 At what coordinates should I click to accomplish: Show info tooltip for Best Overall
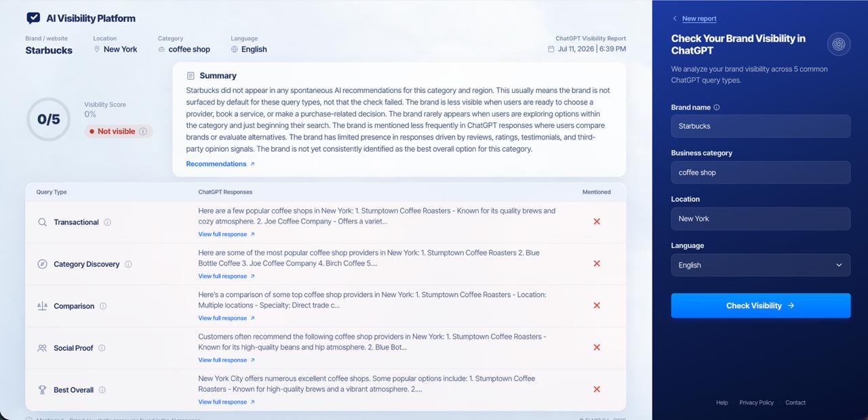tap(102, 390)
